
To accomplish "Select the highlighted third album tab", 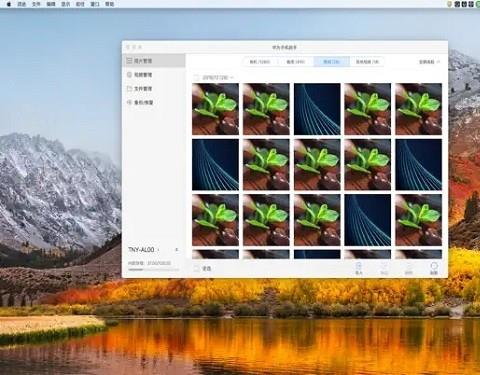I will click(331, 62).
